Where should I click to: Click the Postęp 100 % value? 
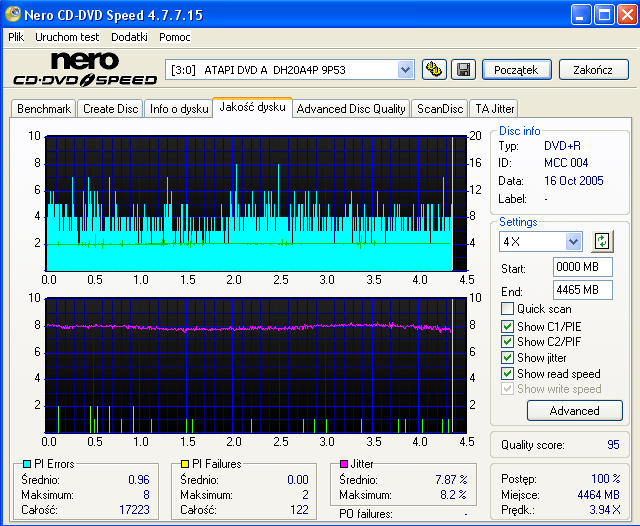pyautogui.click(x=606, y=478)
